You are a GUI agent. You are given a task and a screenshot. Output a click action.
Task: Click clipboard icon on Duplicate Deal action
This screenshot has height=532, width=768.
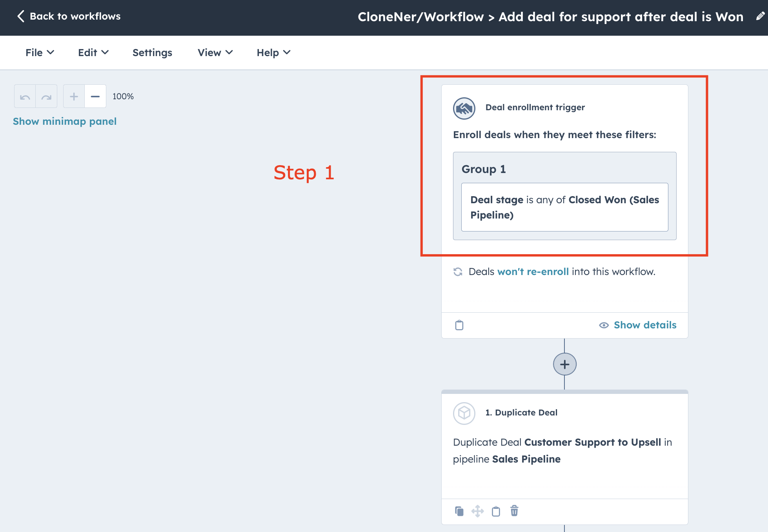496,511
